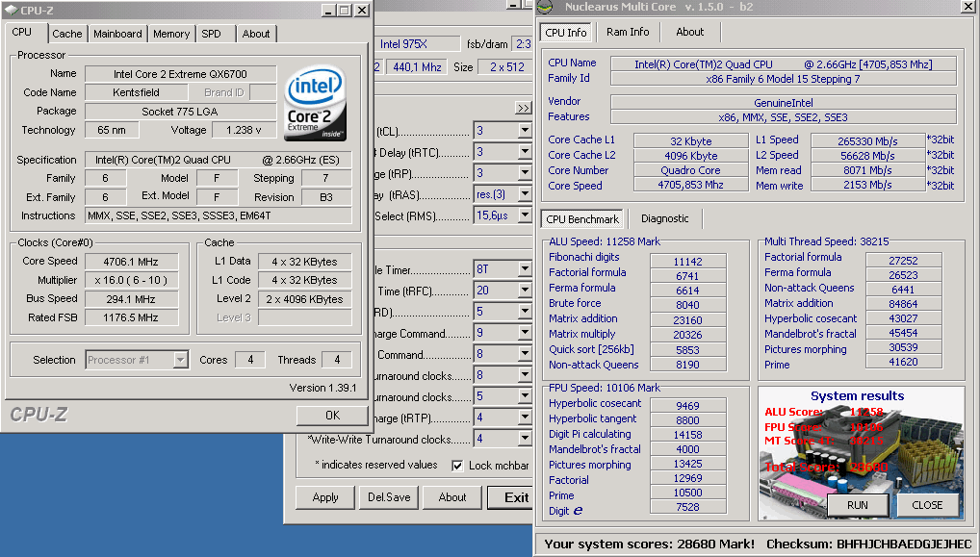Click the Nuclearus Multi Core title bar icon

546,7
